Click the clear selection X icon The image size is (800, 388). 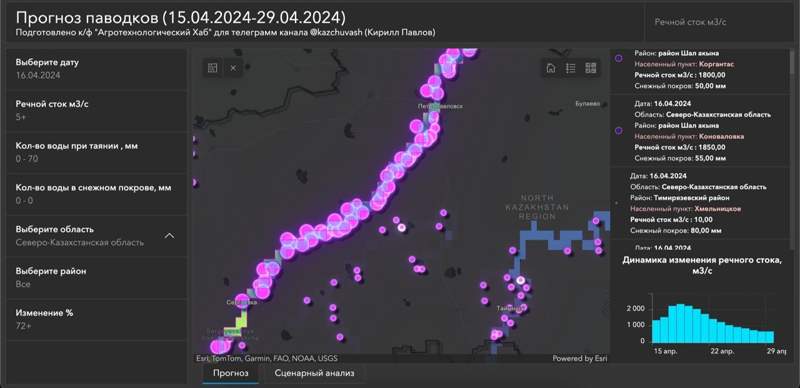coord(233,68)
